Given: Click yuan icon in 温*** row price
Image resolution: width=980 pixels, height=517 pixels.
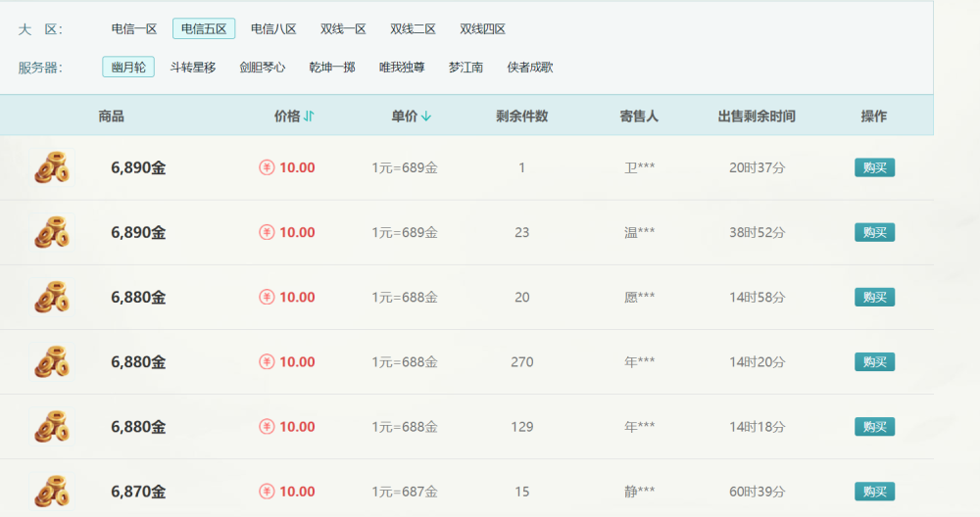Looking at the screenshot, I should [x=267, y=232].
